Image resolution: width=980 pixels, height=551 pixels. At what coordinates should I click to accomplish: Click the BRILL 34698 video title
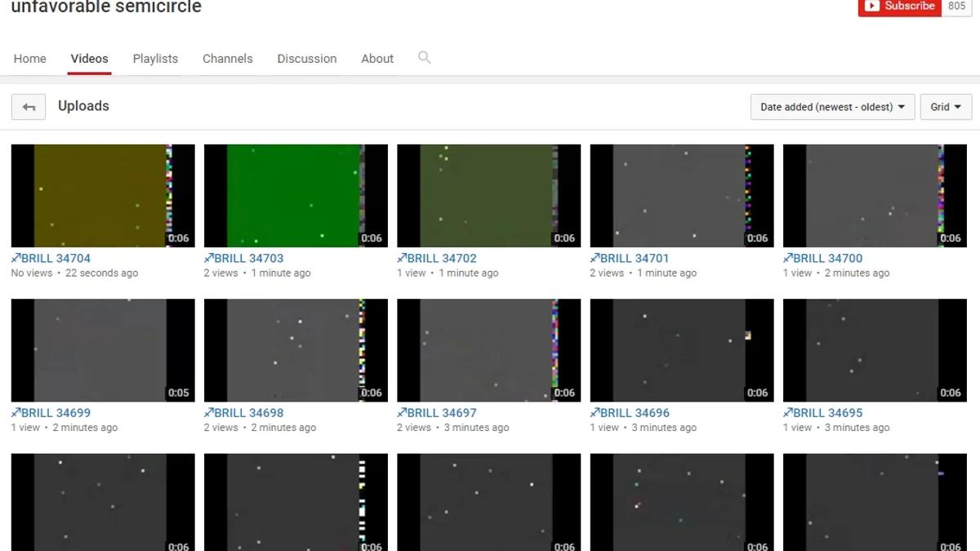pyautogui.click(x=244, y=412)
